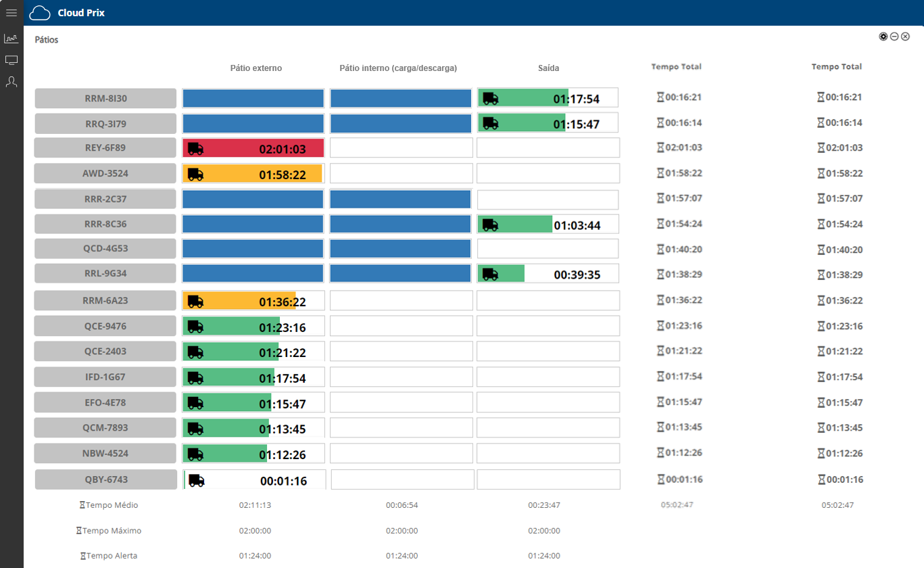Select the RRM-8I30 plate button
This screenshot has height=568, width=924.
click(105, 99)
